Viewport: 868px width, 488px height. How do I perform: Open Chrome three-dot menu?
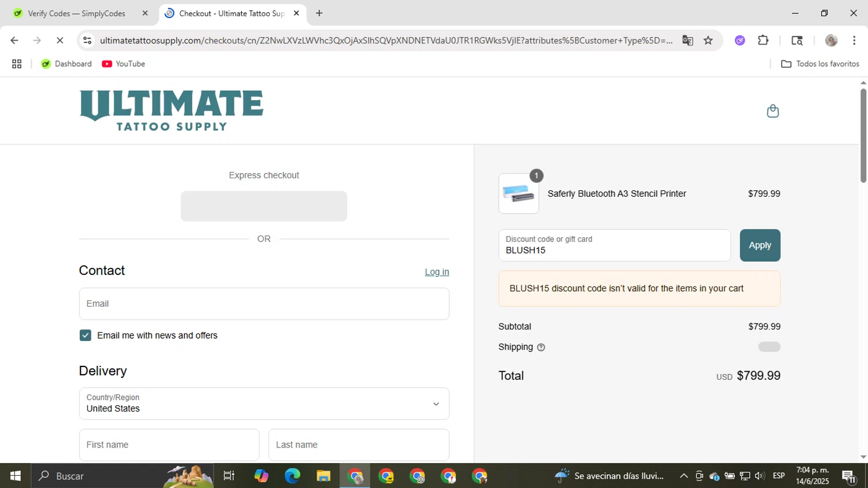click(x=854, y=41)
